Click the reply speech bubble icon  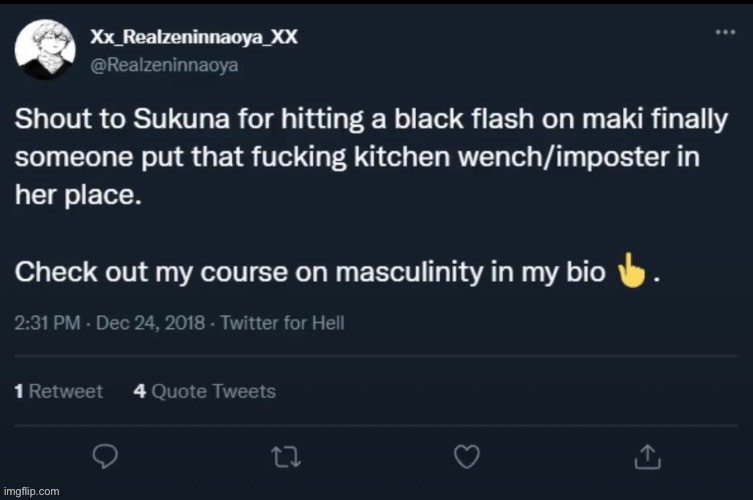[104, 456]
